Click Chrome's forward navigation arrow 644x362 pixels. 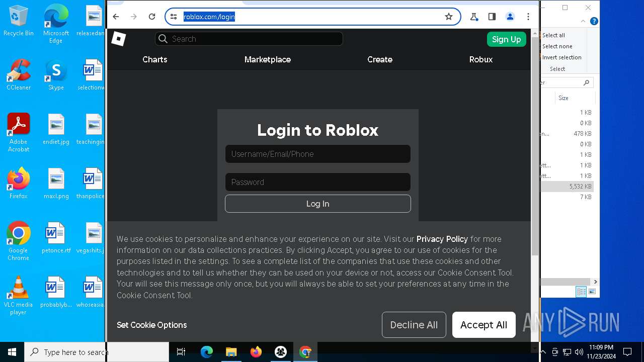tap(134, 17)
